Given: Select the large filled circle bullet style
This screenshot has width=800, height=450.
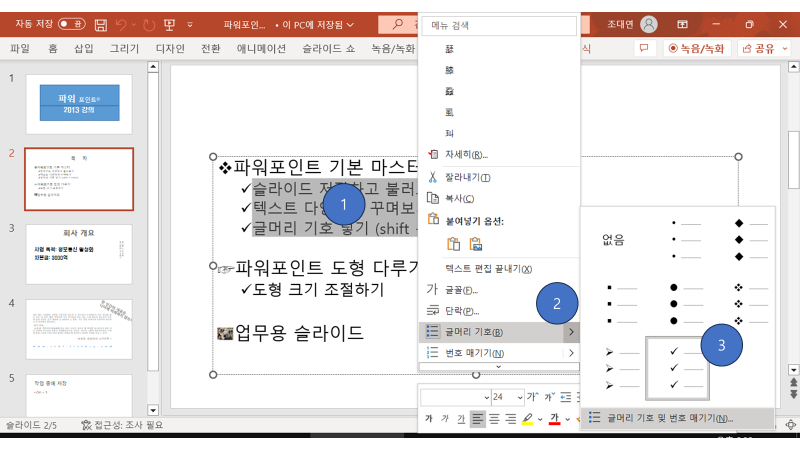Looking at the screenshot, I should 677,304.
